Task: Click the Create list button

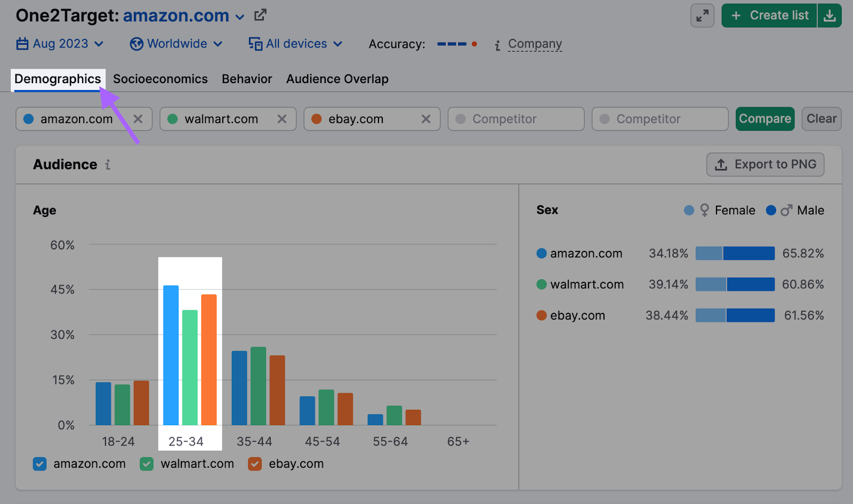Action: tap(769, 16)
